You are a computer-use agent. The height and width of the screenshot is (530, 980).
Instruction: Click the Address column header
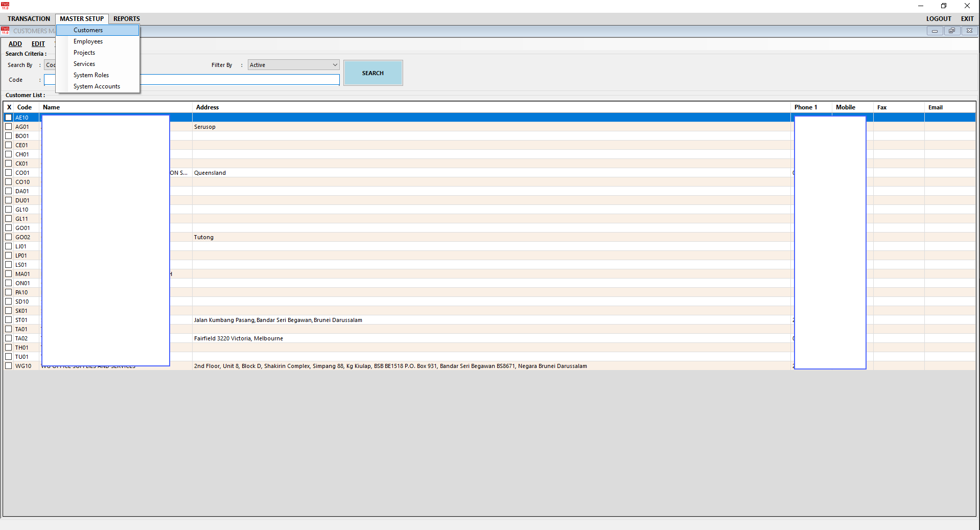492,107
